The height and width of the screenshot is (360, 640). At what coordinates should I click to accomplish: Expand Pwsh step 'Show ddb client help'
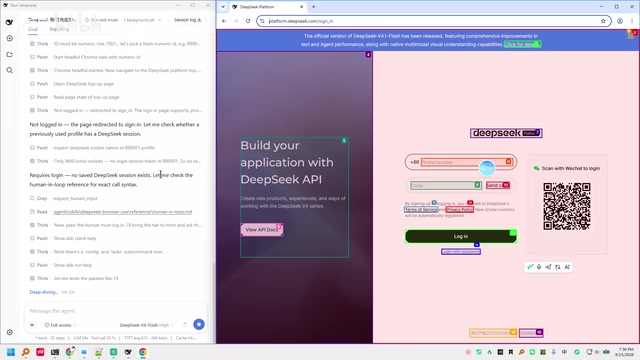63,238
